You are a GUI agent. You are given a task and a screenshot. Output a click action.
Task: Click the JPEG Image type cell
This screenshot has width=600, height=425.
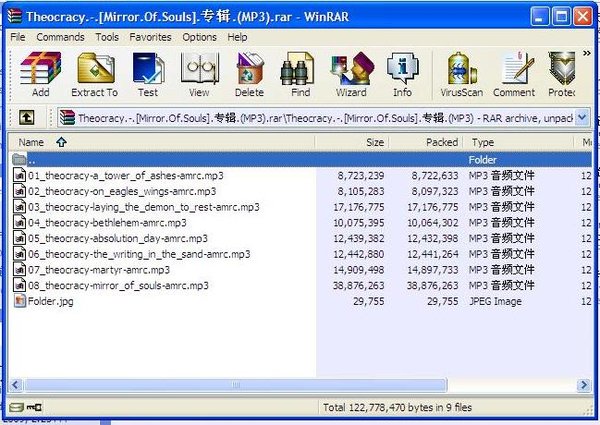pyautogui.click(x=495, y=301)
